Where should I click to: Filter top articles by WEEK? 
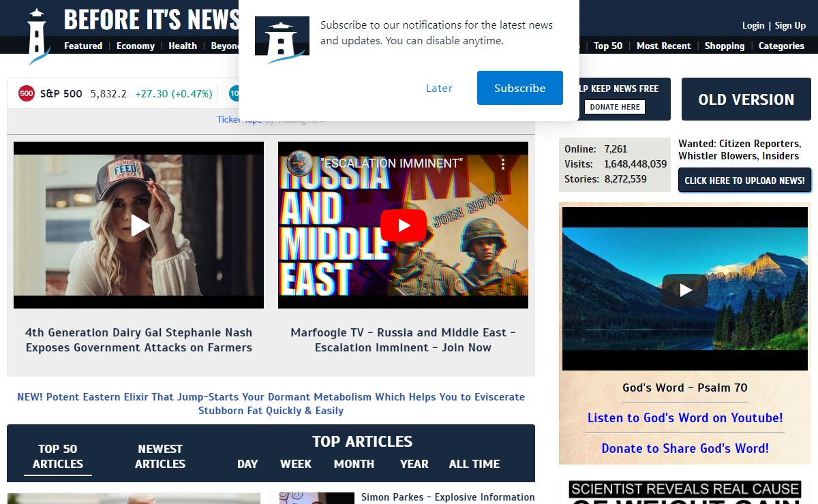click(296, 464)
